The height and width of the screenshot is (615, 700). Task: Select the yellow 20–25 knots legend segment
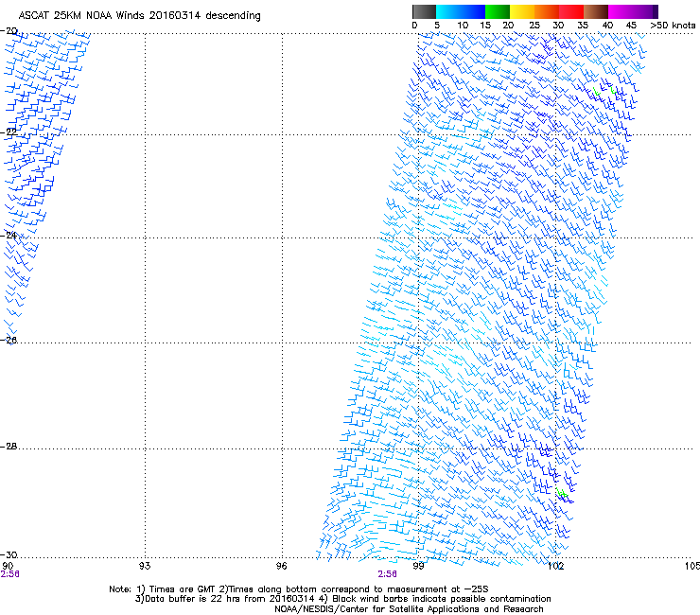coord(522,11)
